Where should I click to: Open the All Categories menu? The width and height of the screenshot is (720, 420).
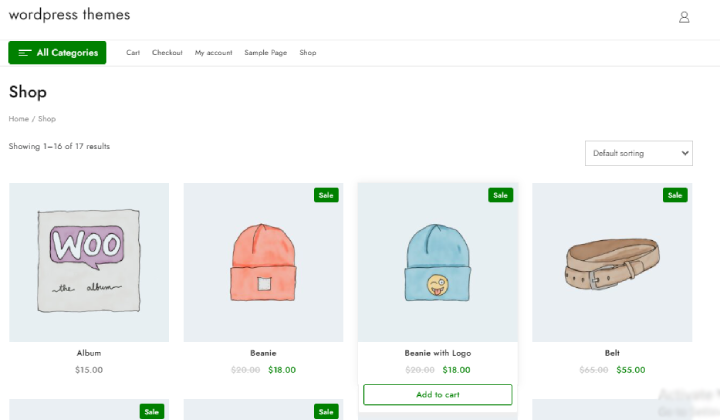58,53
